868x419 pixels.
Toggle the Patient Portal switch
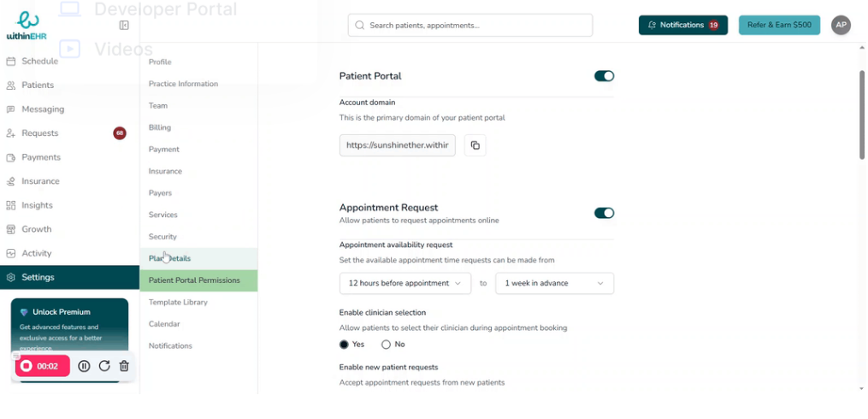click(604, 76)
